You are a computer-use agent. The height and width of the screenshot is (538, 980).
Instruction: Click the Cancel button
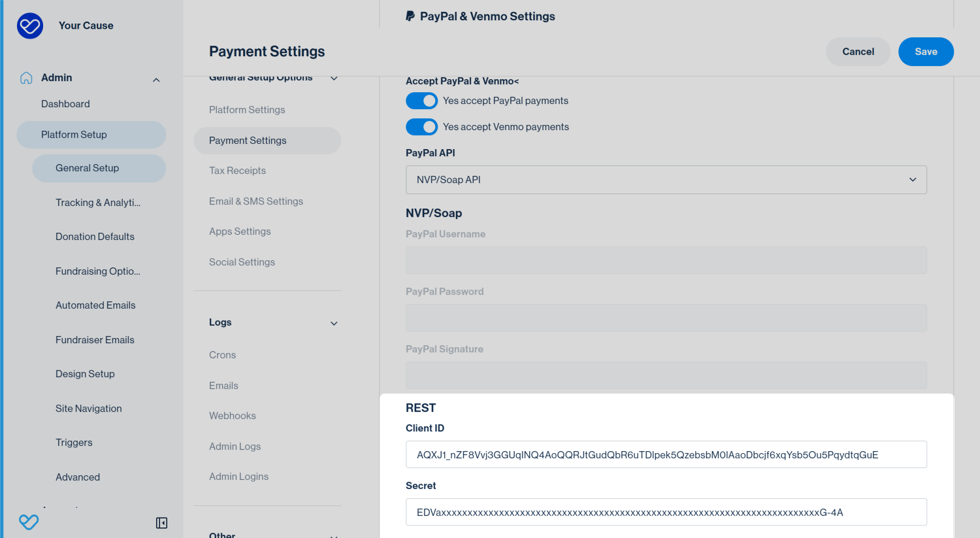pos(858,52)
